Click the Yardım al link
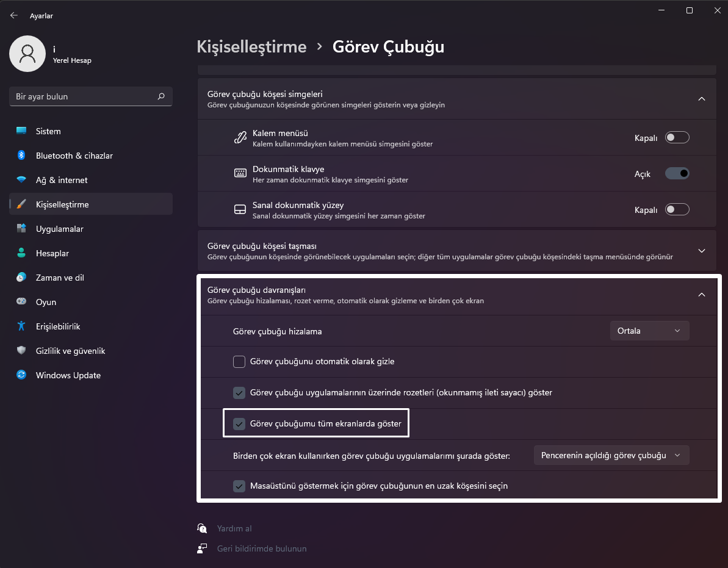Image resolution: width=728 pixels, height=568 pixels. pos(234,528)
